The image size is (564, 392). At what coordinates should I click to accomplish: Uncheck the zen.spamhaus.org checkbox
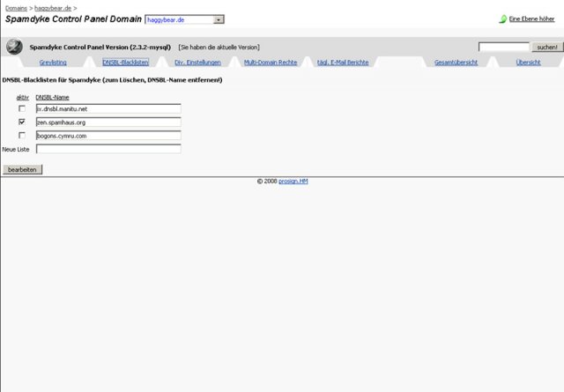click(x=22, y=122)
